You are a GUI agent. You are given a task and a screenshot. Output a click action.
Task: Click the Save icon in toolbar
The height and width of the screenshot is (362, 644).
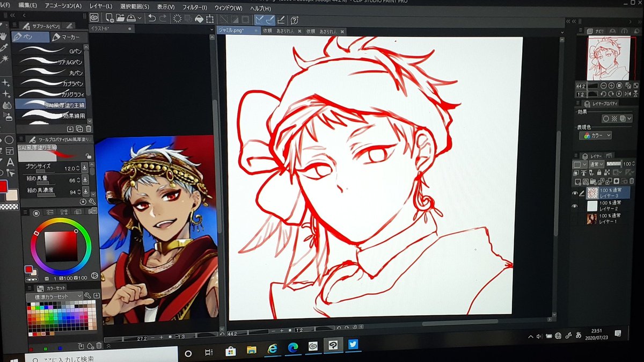(130, 18)
